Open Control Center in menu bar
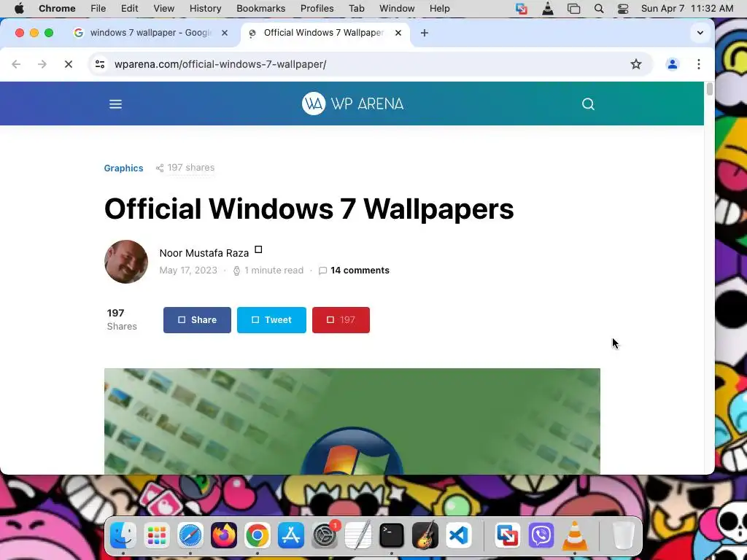Screen dimensions: 747x560 623,9
